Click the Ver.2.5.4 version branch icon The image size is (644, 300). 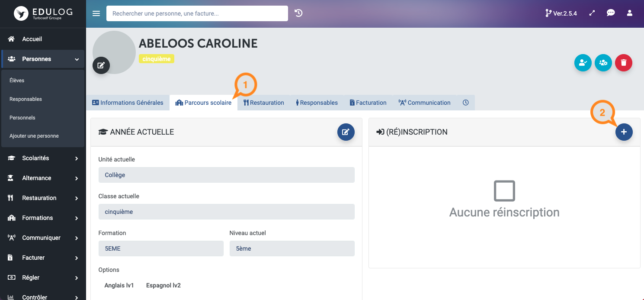548,13
